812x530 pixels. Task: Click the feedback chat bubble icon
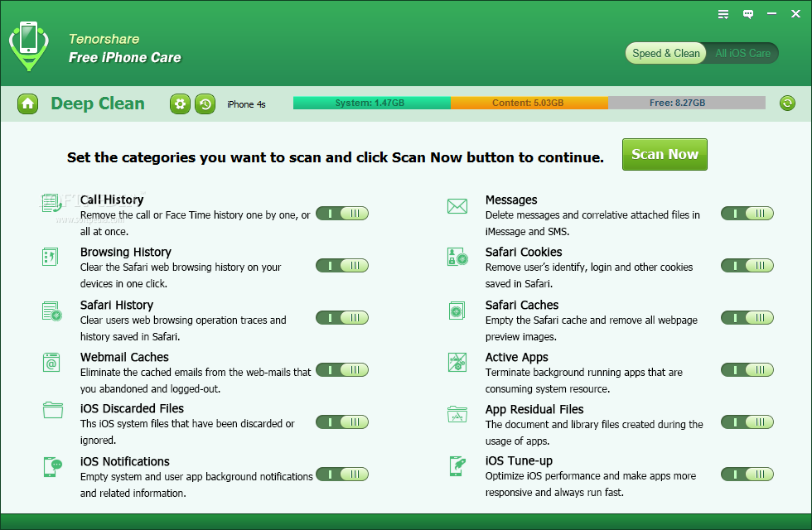pyautogui.click(x=747, y=14)
